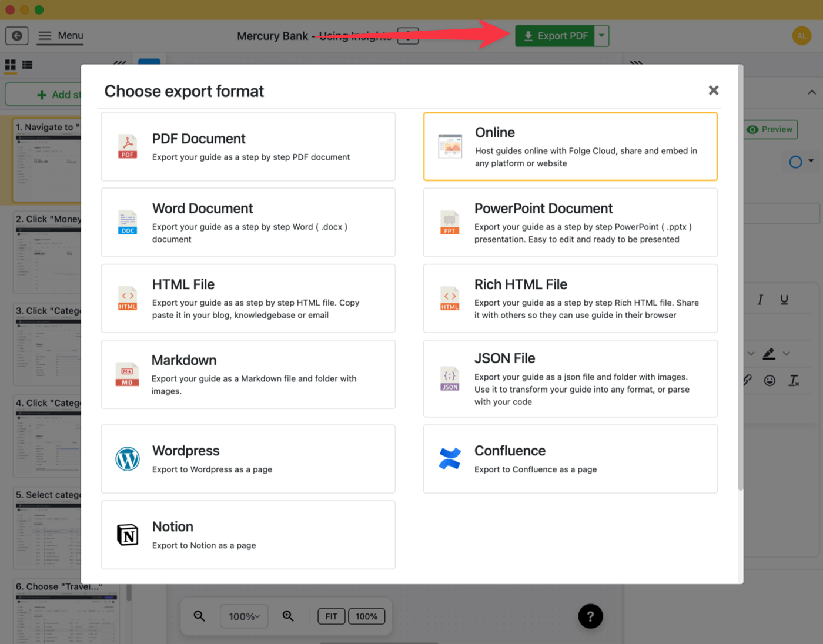Viewport: 823px width, 644px height.
Task: Click the Confluence logo icon
Action: tap(450, 459)
